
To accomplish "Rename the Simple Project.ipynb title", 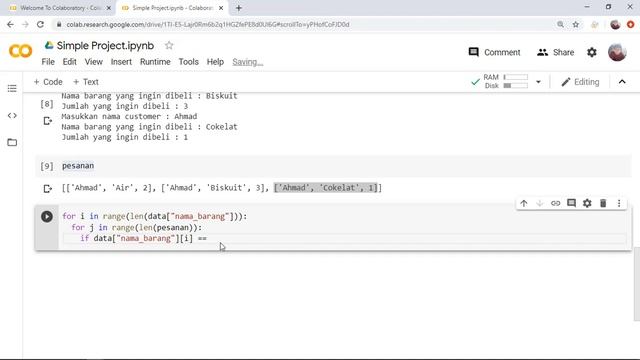I will click(x=105, y=45).
